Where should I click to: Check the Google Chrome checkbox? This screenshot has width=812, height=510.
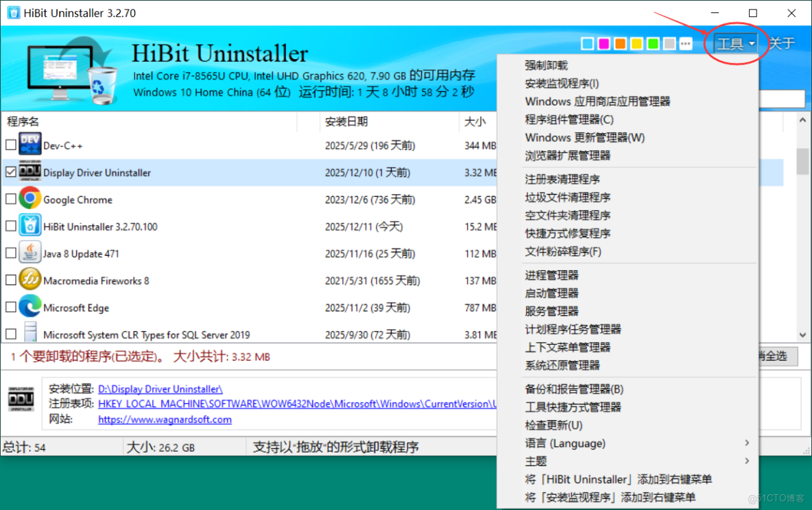coord(10,199)
